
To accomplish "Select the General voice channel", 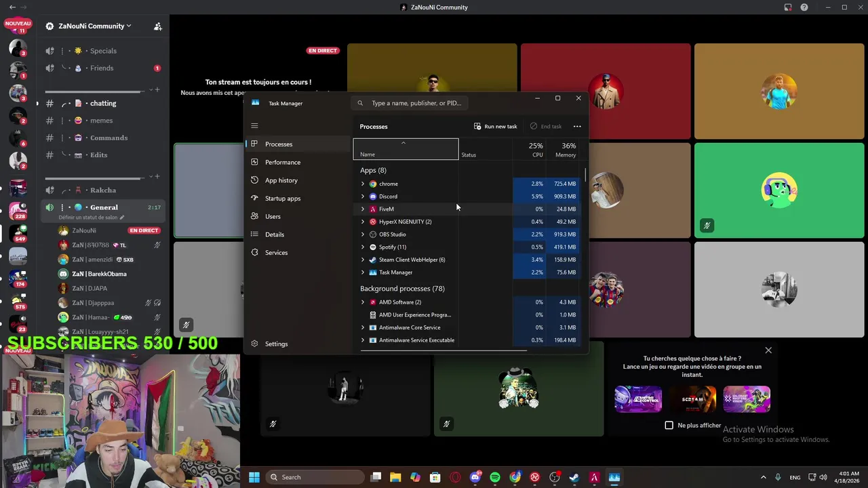I will click(103, 207).
